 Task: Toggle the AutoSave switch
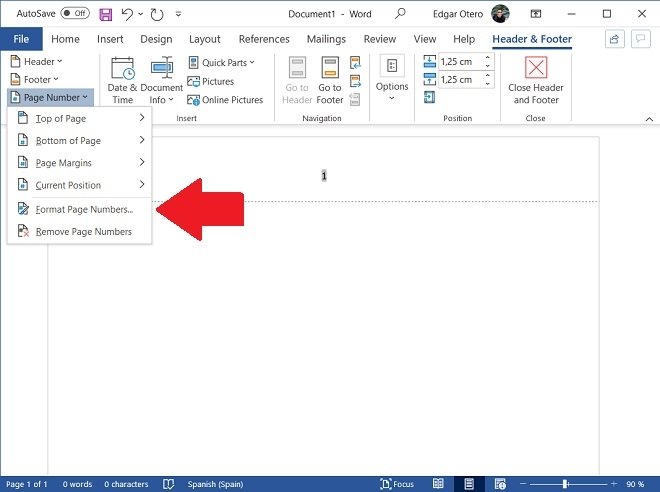(75, 13)
